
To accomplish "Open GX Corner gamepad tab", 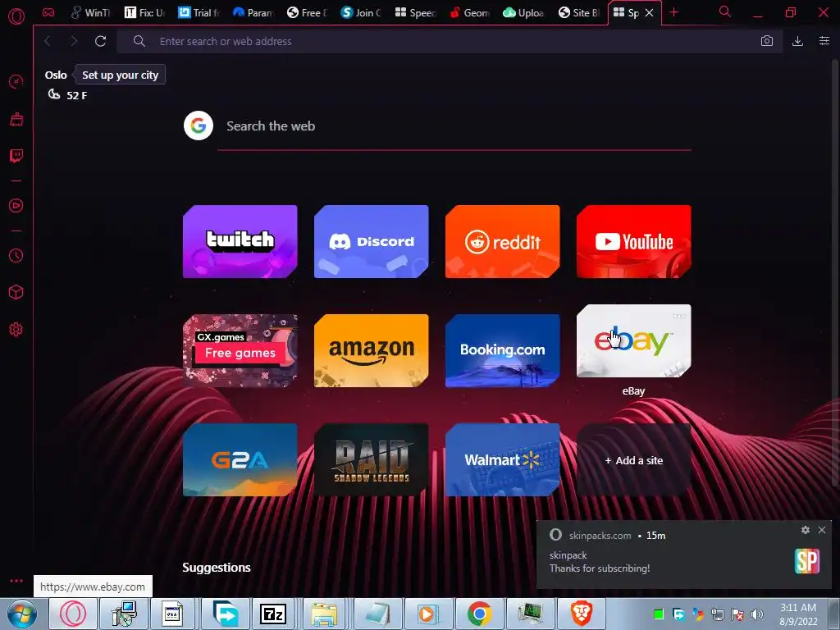I will pyautogui.click(x=48, y=12).
